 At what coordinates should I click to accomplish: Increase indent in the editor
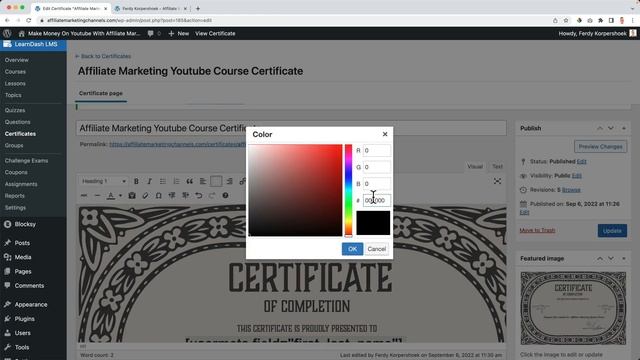tap(185, 196)
